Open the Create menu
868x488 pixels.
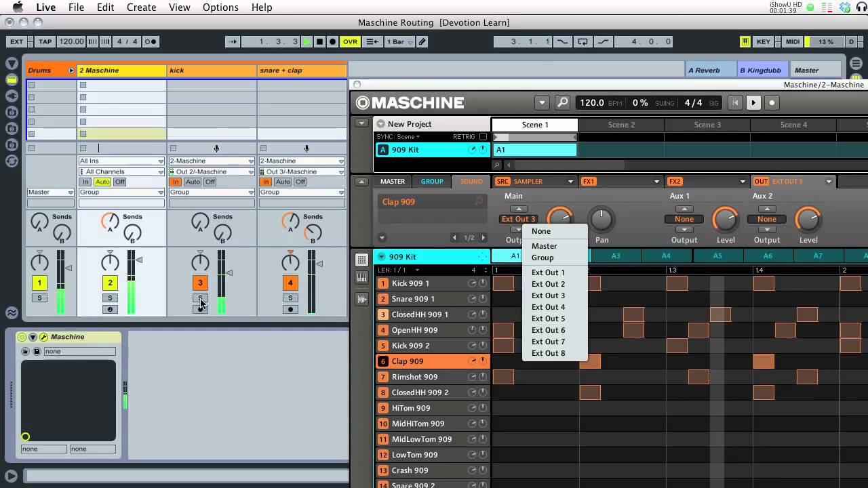(142, 7)
